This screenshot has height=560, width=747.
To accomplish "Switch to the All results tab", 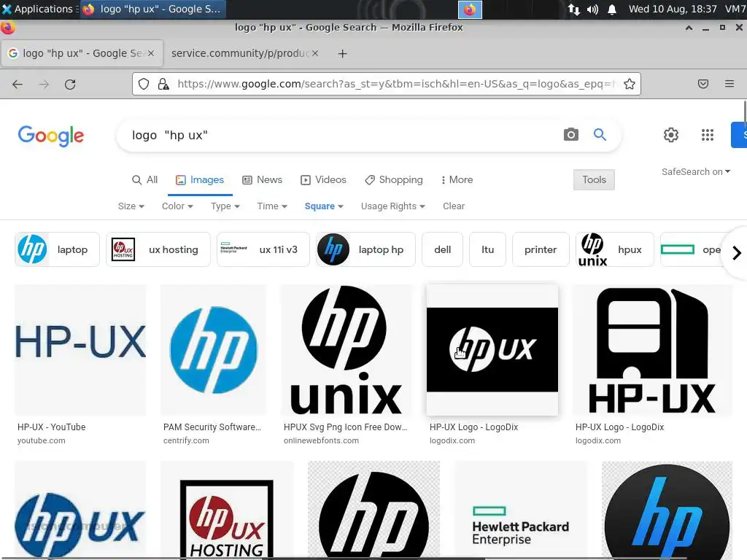I will pyautogui.click(x=144, y=180).
